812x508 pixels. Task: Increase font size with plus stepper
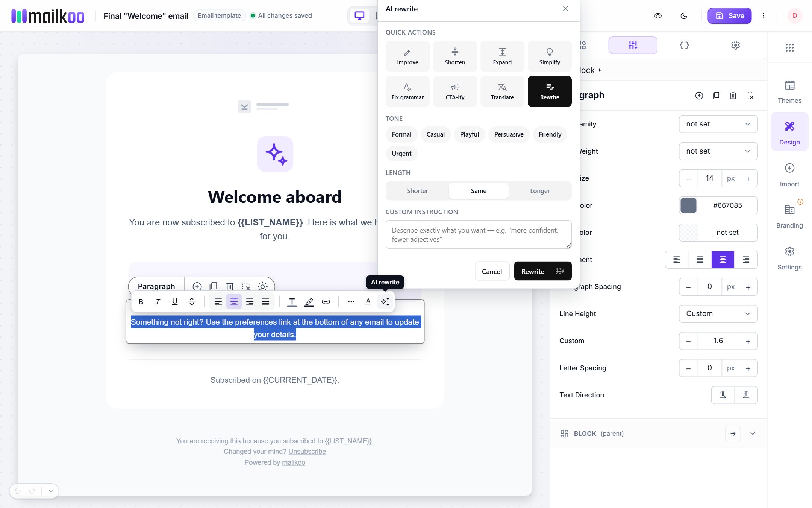(748, 178)
